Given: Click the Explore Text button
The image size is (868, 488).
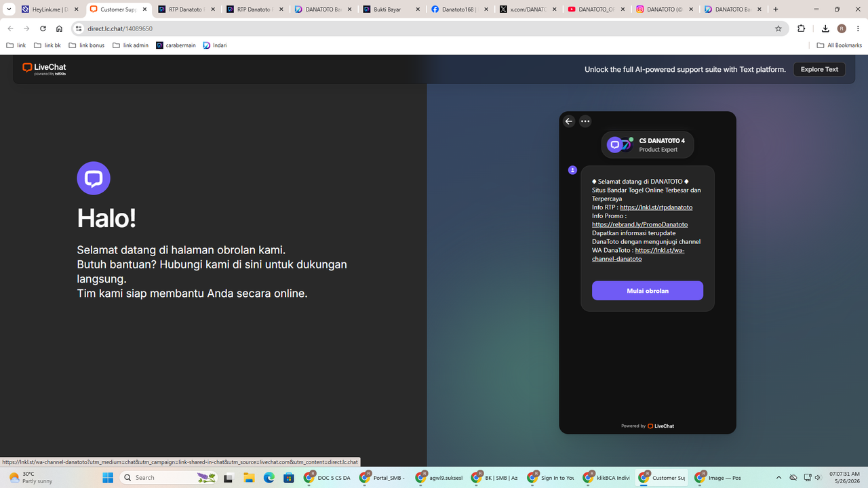Looking at the screenshot, I should tap(819, 69).
